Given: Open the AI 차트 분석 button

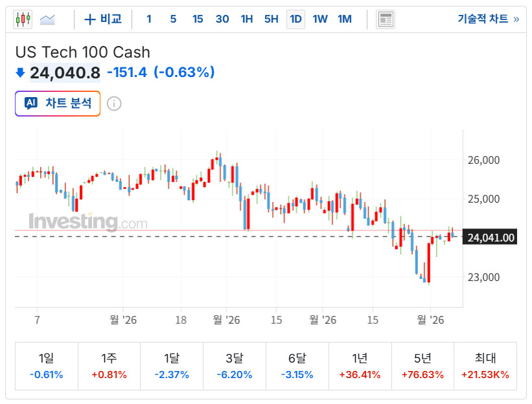Looking at the screenshot, I should click(x=58, y=104).
